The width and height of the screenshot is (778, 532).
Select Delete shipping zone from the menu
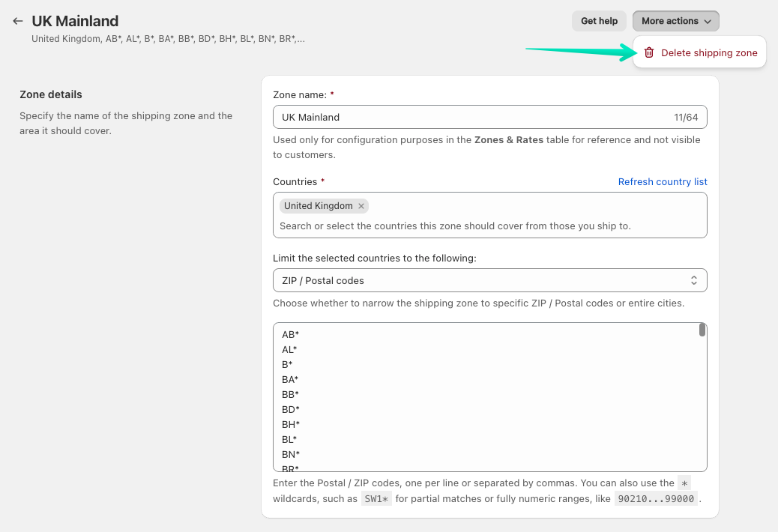coord(708,52)
